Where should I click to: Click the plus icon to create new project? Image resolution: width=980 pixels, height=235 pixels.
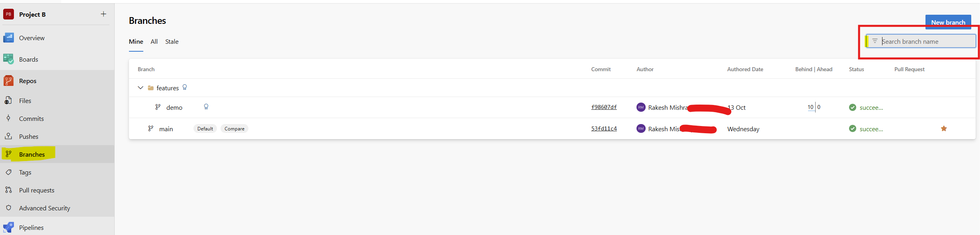103,14
